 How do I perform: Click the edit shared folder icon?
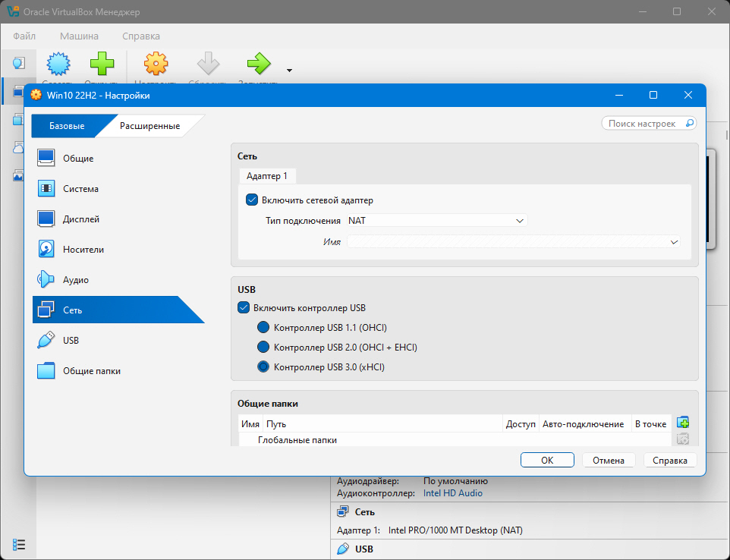(x=682, y=439)
